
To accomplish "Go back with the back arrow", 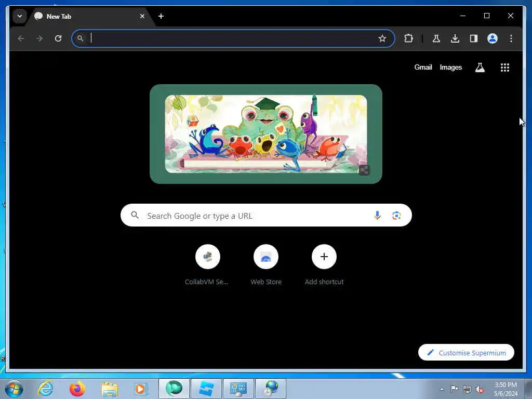I will 21,38.
